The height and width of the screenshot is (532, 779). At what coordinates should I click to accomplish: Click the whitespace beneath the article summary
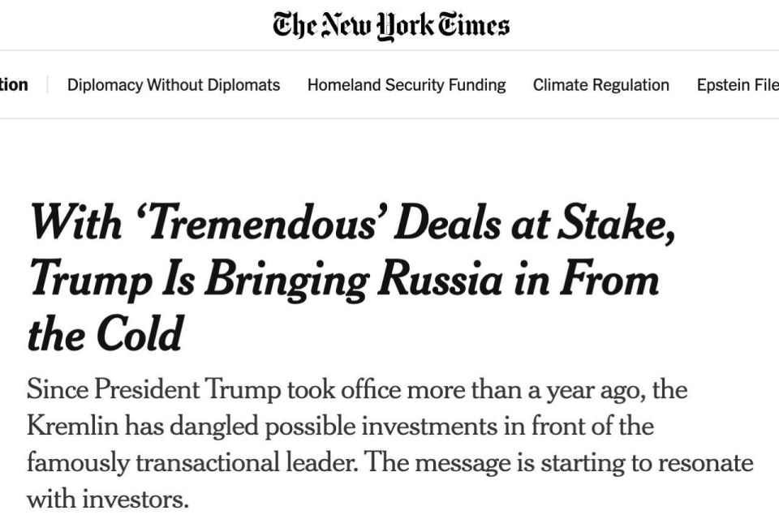pyautogui.click(x=389, y=522)
